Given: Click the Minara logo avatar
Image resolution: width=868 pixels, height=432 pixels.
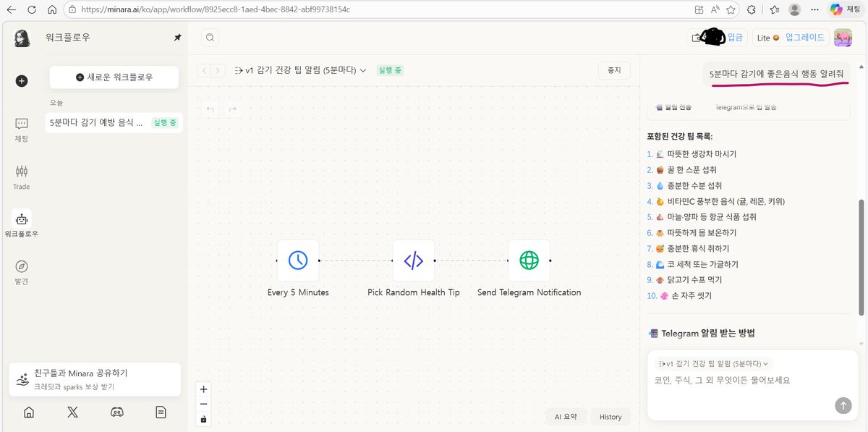Looking at the screenshot, I should (22, 38).
